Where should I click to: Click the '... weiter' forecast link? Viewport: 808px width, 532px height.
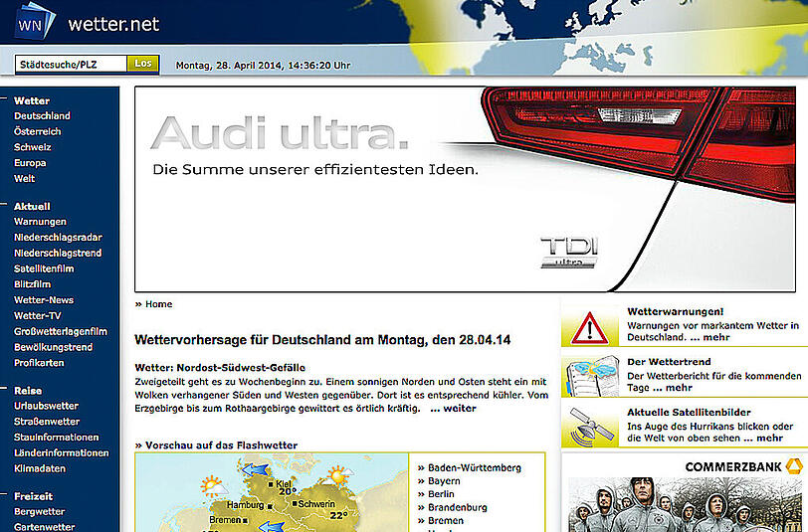(454, 409)
